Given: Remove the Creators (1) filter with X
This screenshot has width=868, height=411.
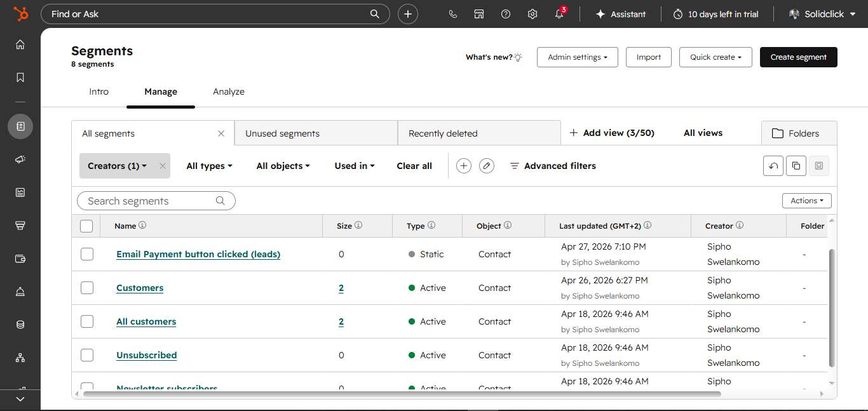Looking at the screenshot, I should [163, 166].
